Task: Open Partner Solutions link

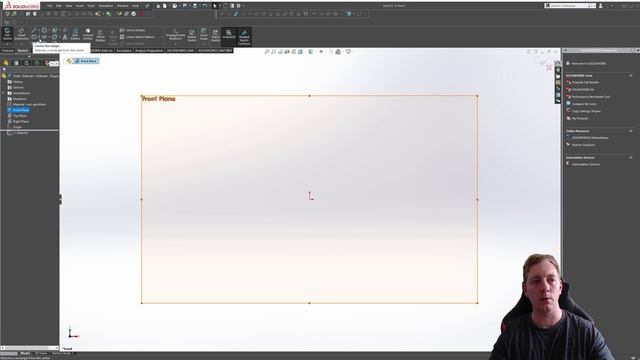Action: (580, 145)
